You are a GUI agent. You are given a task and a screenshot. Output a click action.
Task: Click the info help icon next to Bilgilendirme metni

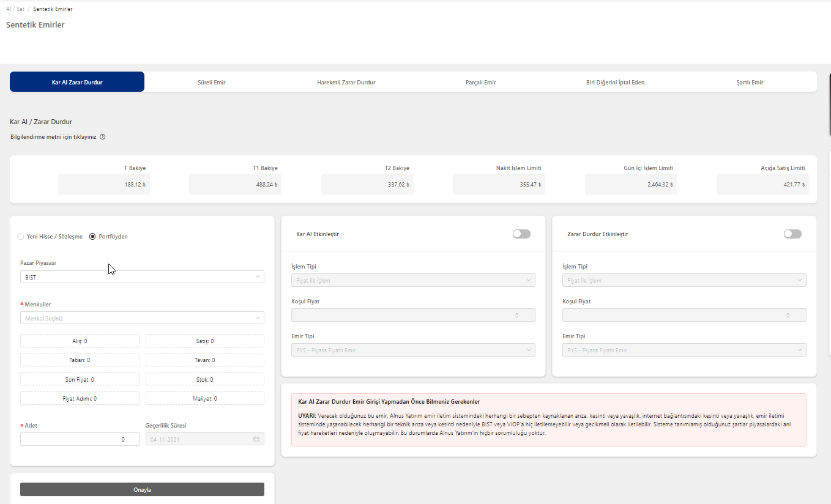coord(103,137)
